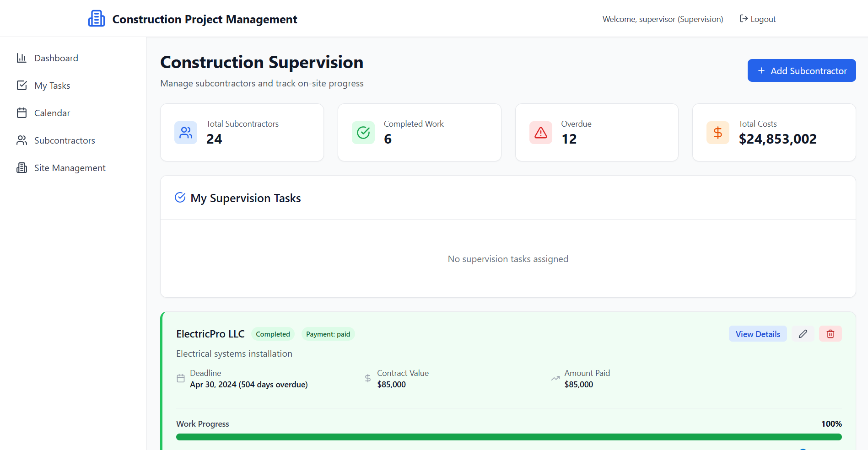Select Site Management in the sidebar

coord(70,168)
